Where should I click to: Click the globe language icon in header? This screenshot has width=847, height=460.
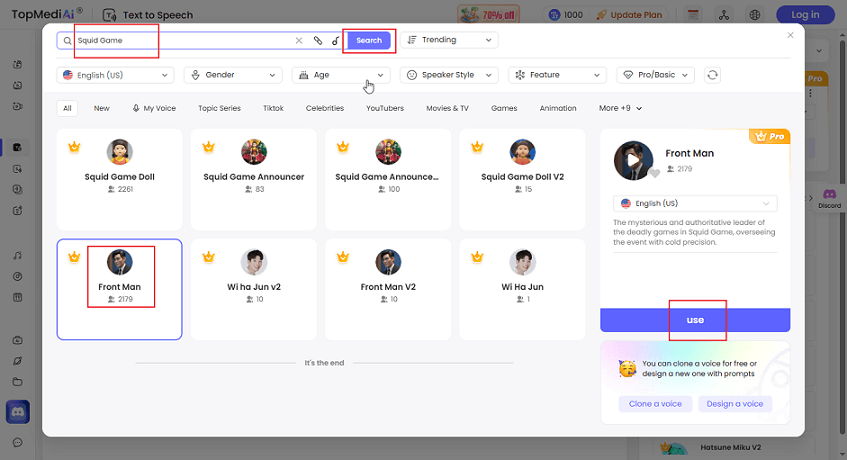click(755, 15)
